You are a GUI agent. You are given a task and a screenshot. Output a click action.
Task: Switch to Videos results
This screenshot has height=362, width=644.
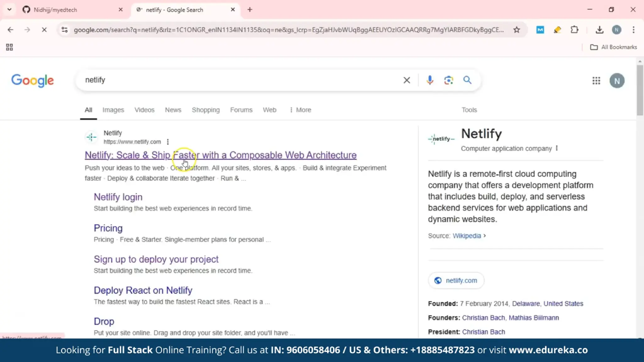[x=144, y=110]
